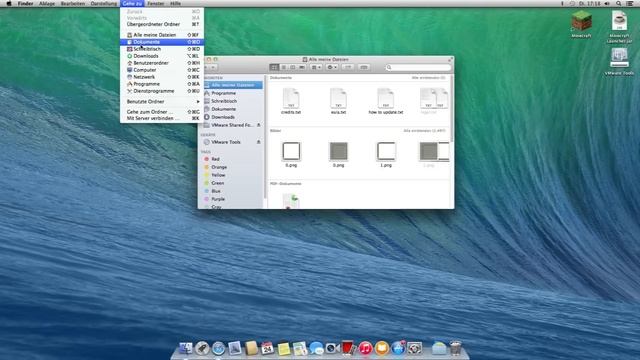640x360 pixels.
Task: Open Spotlight search in the menu bar
Action: click(x=619, y=3)
